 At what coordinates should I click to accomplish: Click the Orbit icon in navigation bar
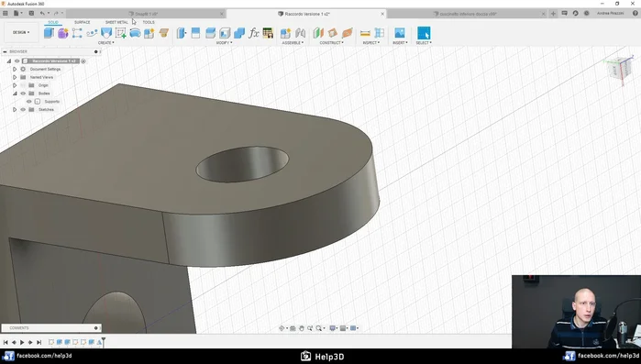coord(282,328)
